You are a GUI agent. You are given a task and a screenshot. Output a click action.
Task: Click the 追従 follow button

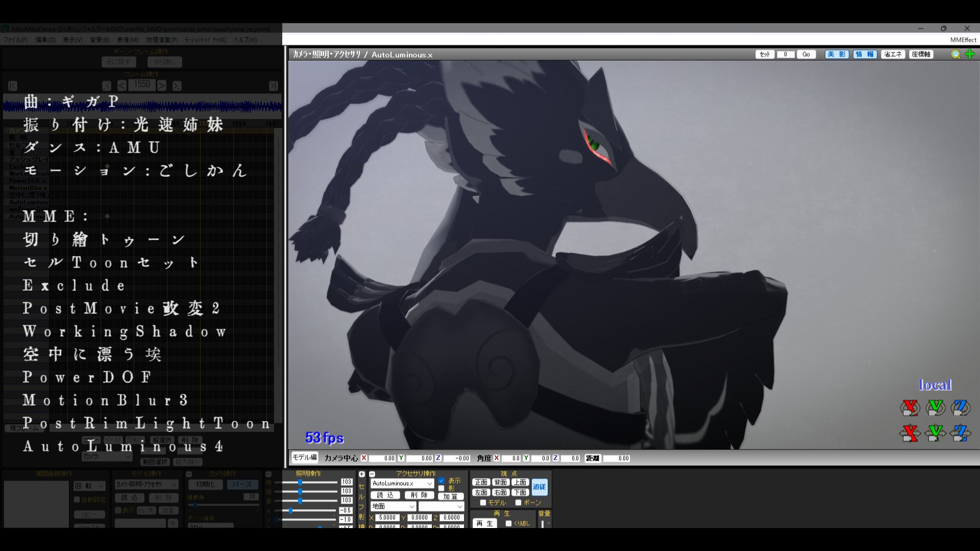[x=540, y=487]
